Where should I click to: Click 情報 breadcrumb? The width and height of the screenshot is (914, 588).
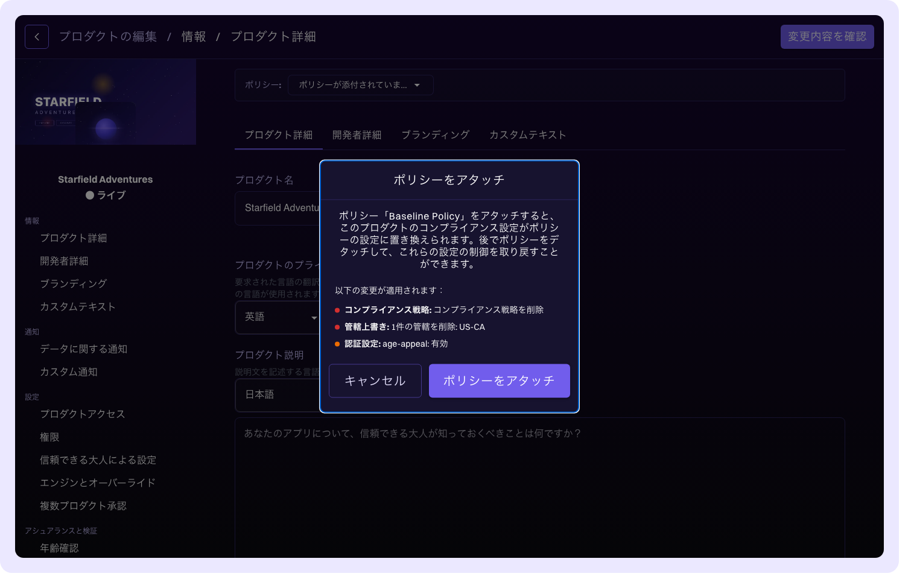click(x=194, y=37)
